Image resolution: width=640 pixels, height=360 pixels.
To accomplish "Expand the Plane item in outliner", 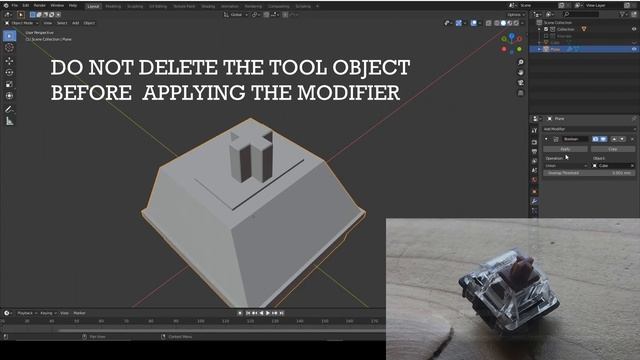I will point(539,49).
